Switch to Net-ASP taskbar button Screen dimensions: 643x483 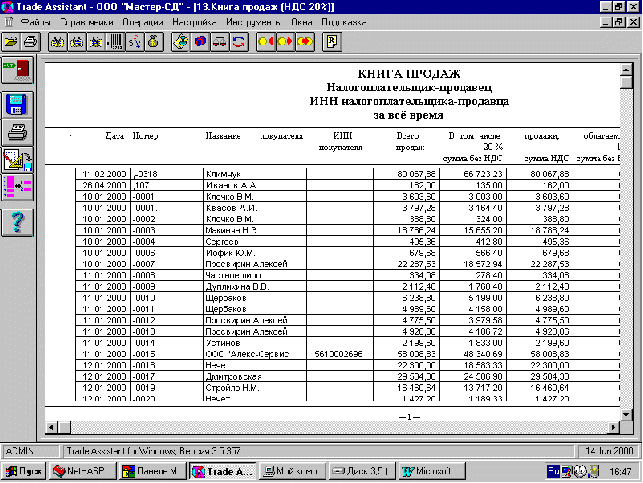(82, 471)
